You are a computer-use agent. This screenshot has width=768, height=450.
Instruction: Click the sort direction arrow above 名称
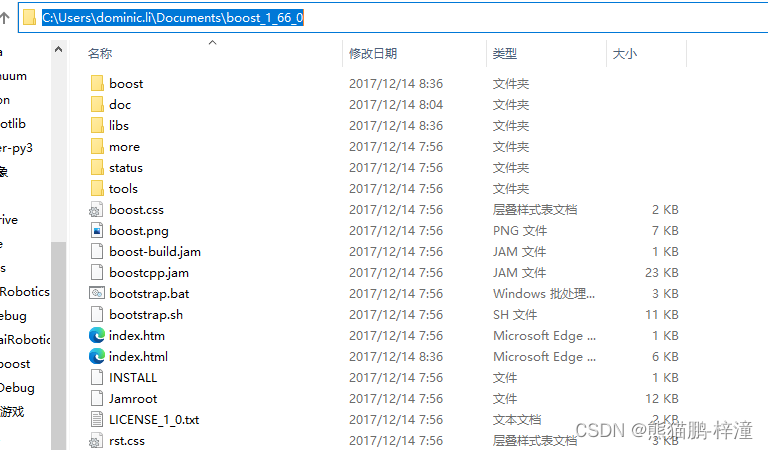(x=213, y=43)
